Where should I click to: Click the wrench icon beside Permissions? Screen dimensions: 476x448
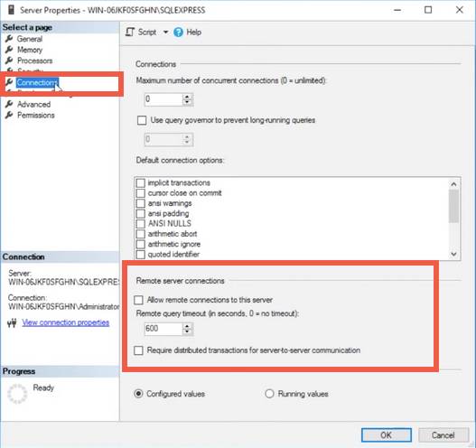[x=9, y=115]
